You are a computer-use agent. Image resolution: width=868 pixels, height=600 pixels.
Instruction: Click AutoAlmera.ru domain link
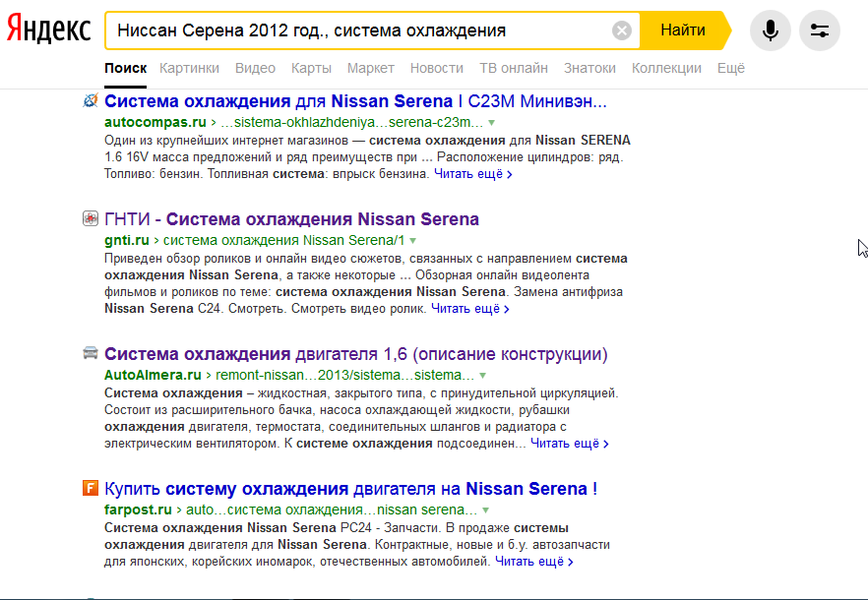(153, 375)
